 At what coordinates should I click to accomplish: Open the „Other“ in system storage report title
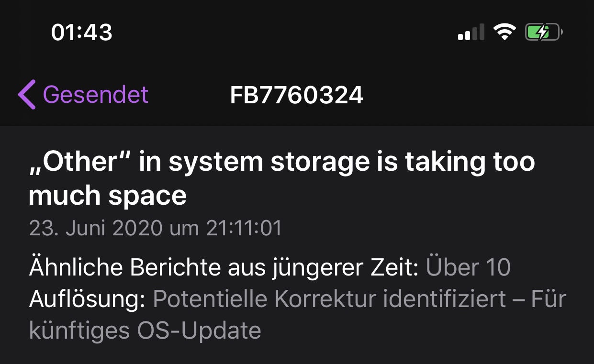282,178
